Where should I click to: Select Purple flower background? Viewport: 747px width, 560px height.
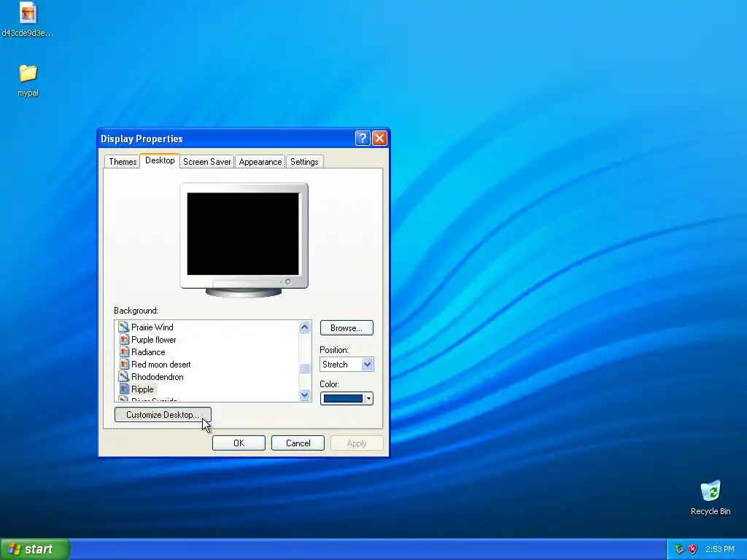coord(153,339)
